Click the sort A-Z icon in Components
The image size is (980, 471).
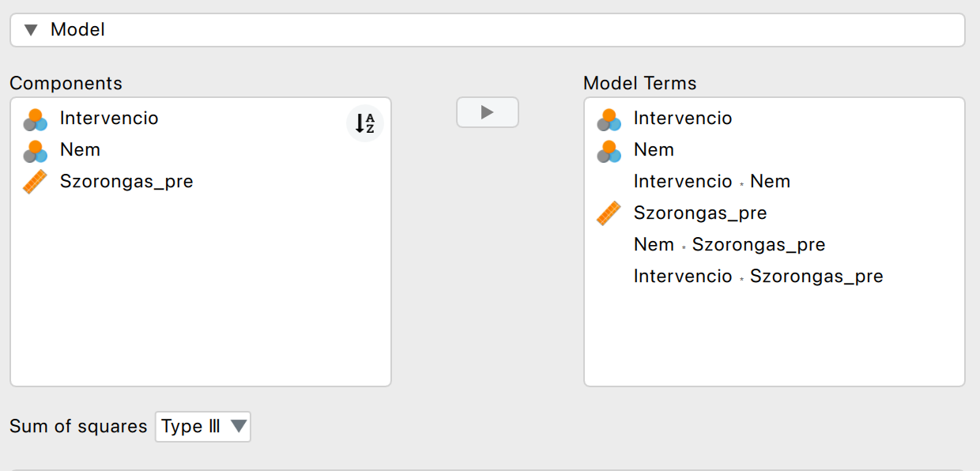tap(364, 123)
